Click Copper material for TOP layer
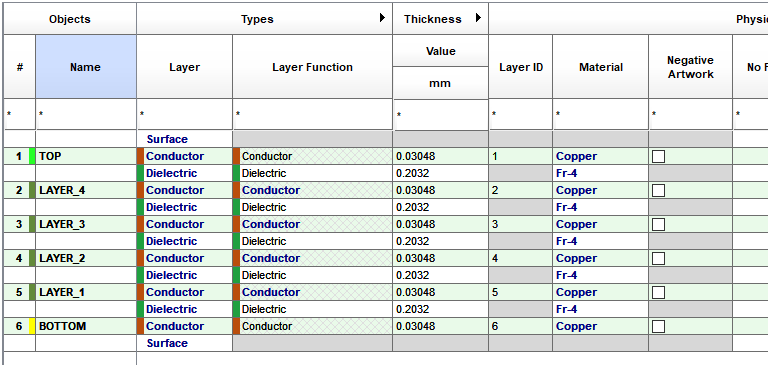The image size is (768, 365). click(600, 156)
